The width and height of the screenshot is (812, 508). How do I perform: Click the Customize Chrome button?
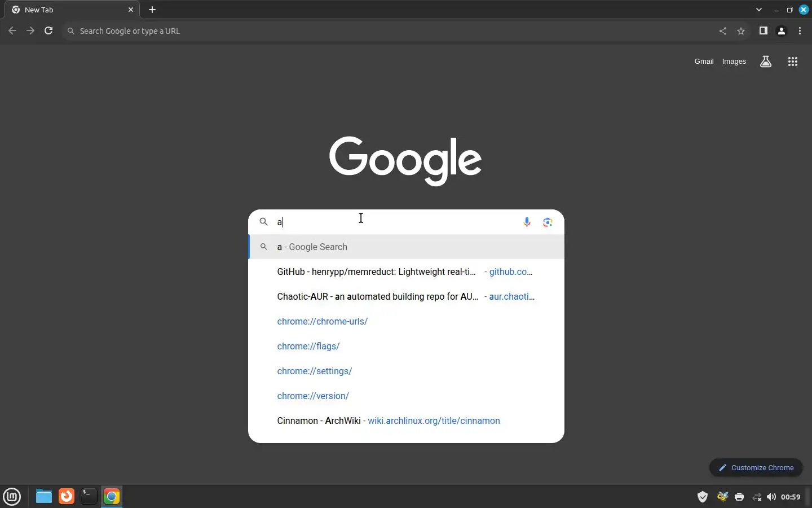pos(756,467)
